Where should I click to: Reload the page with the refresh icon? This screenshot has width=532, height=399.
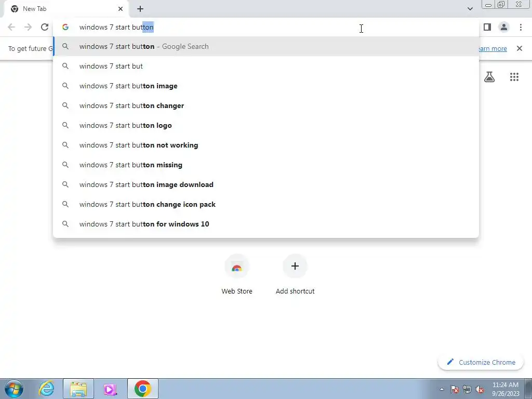45,27
